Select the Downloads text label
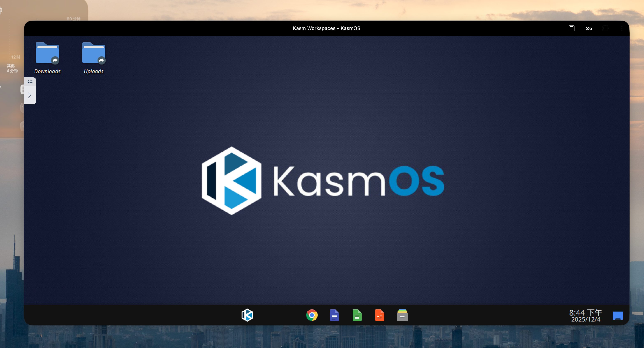 point(47,71)
